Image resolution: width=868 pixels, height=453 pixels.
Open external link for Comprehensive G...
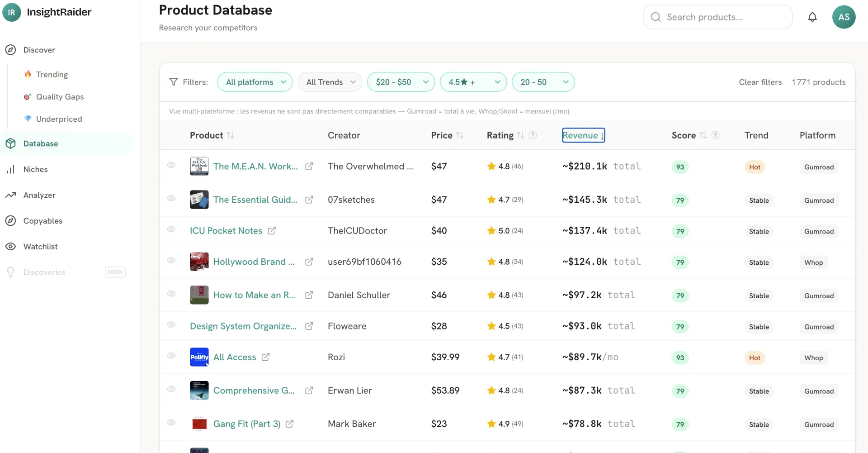coord(309,391)
